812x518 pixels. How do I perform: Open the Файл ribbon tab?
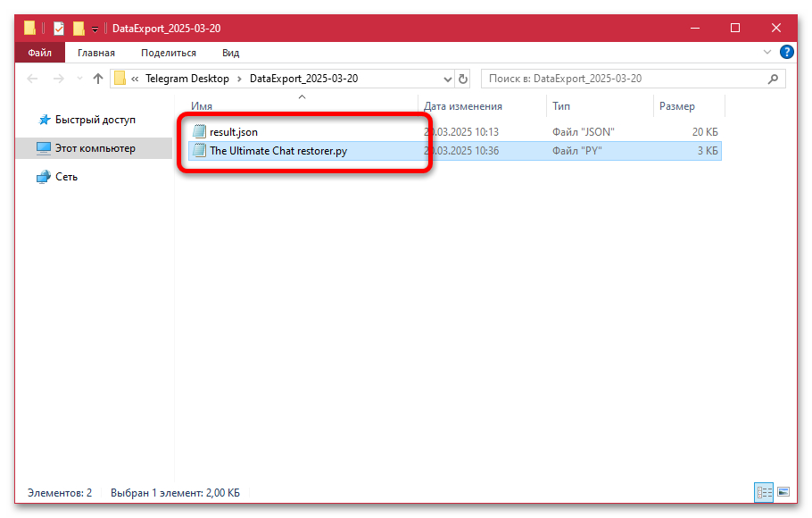[x=39, y=54]
